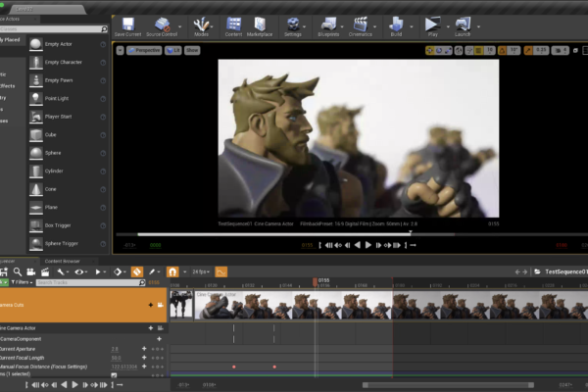Select the rotate gizmo tool in viewport
This screenshot has width=588, height=392.
click(439, 50)
